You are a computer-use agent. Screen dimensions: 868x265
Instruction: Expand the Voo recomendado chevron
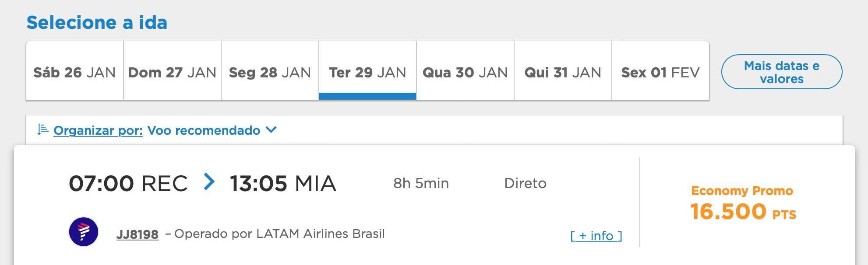[x=271, y=130]
